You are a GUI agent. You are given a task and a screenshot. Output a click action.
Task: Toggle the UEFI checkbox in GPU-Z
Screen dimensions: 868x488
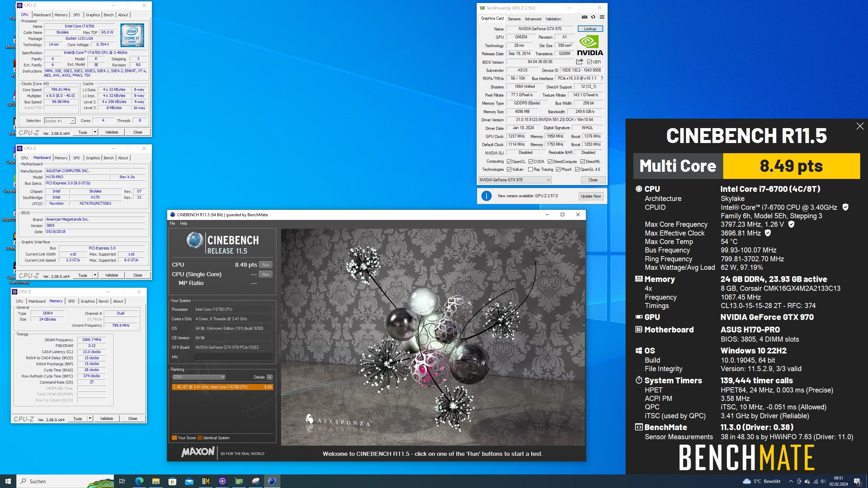589,62
